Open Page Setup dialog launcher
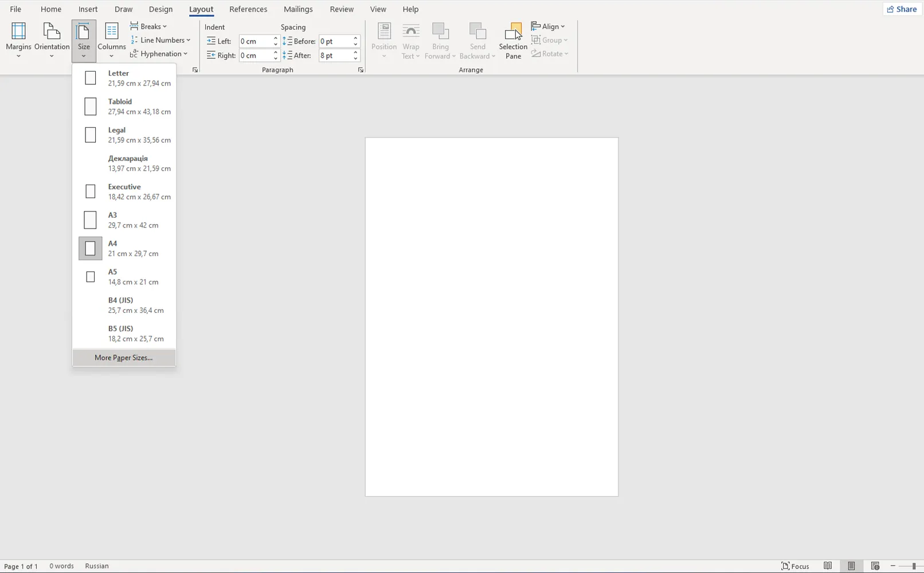924x573 pixels. point(195,70)
